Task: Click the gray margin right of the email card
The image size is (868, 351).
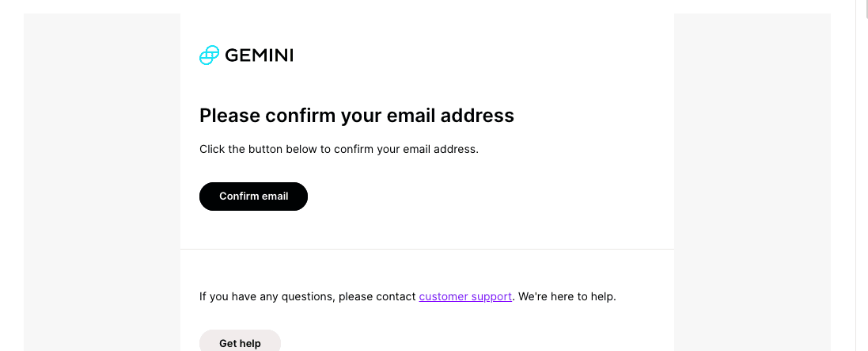Action: coord(752,183)
